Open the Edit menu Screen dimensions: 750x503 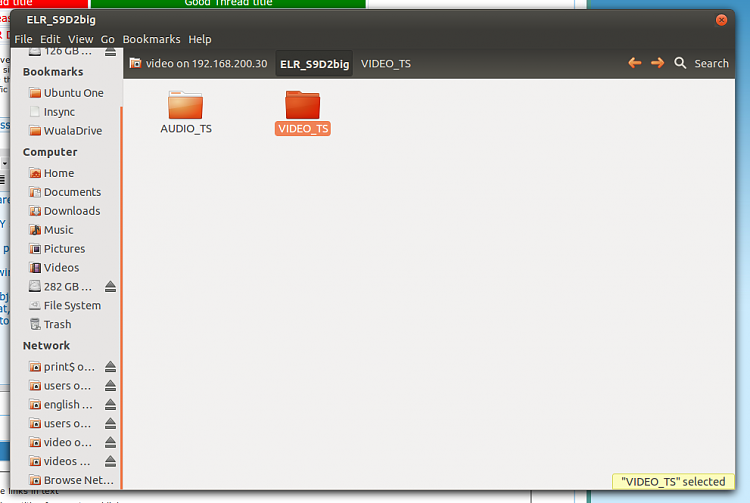click(50, 39)
